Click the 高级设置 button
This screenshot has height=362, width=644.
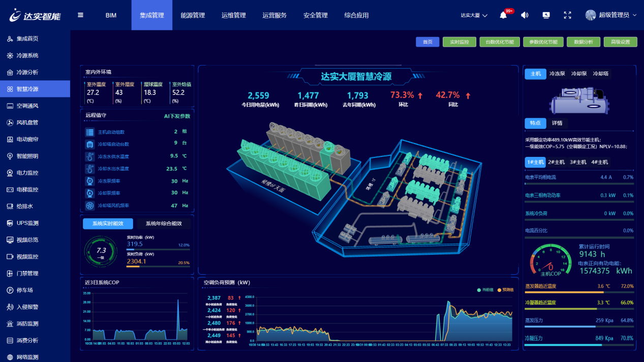621,42
